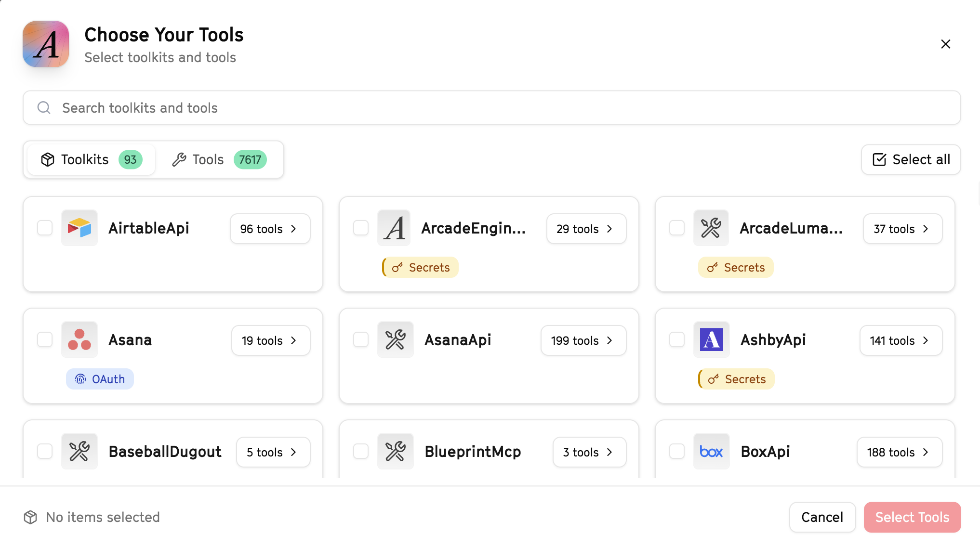Select the Asana toolkit checkbox

pos(44,339)
